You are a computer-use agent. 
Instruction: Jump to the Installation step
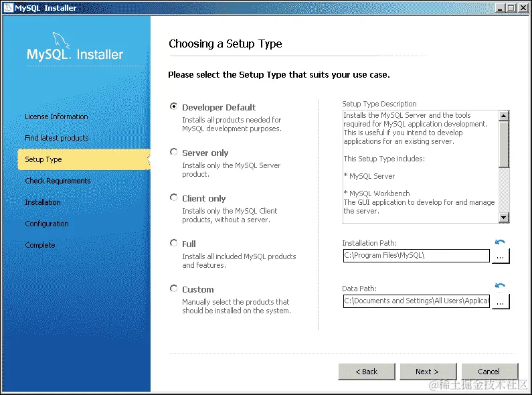coord(43,202)
